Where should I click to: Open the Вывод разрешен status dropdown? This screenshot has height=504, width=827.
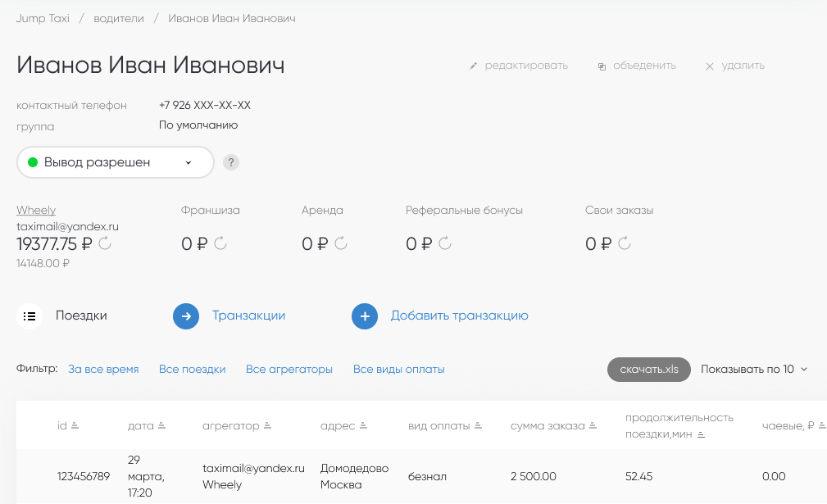point(115,162)
